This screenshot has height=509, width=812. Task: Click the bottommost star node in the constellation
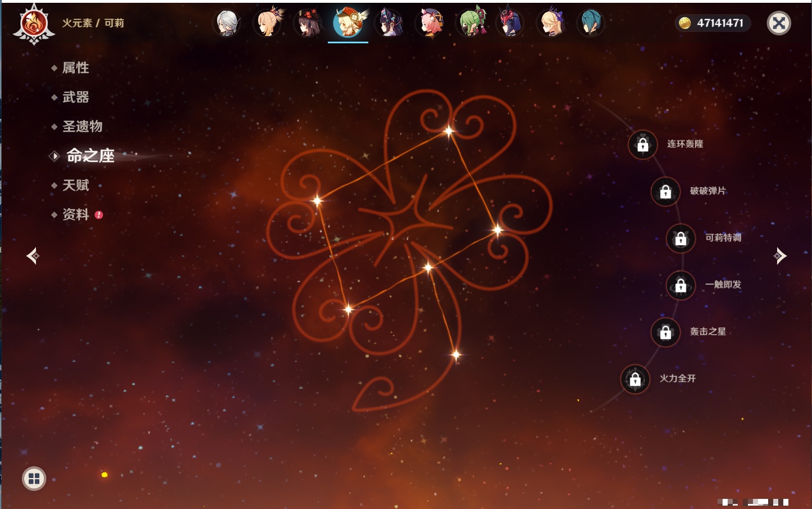point(456,354)
